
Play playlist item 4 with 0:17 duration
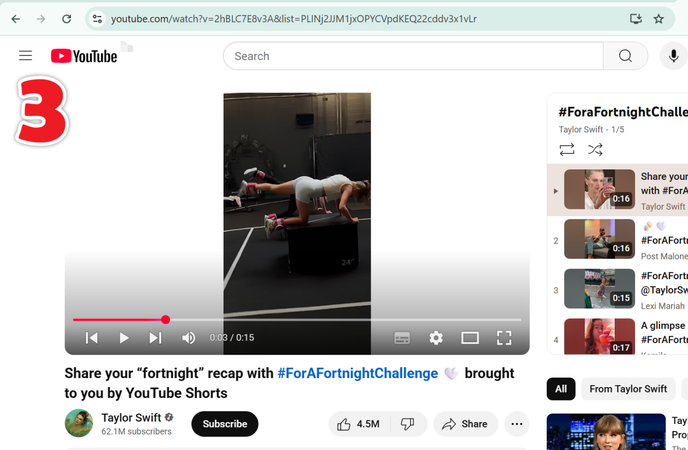(618, 336)
